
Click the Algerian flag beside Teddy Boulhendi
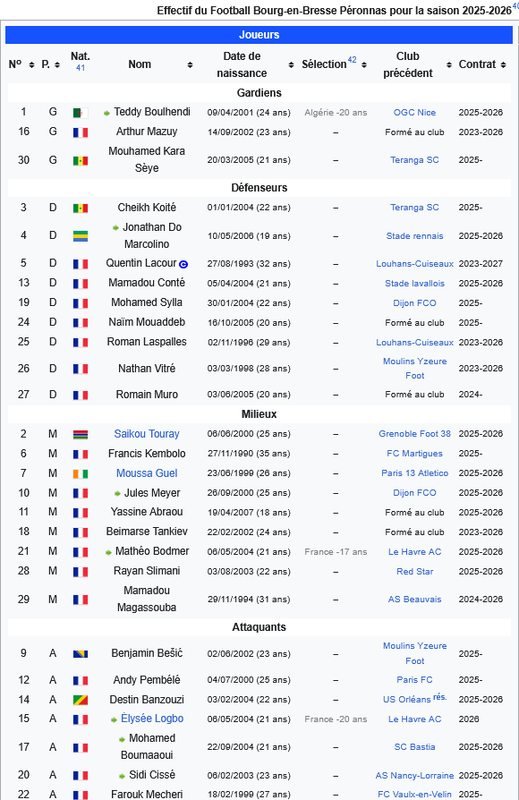coord(80,113)
